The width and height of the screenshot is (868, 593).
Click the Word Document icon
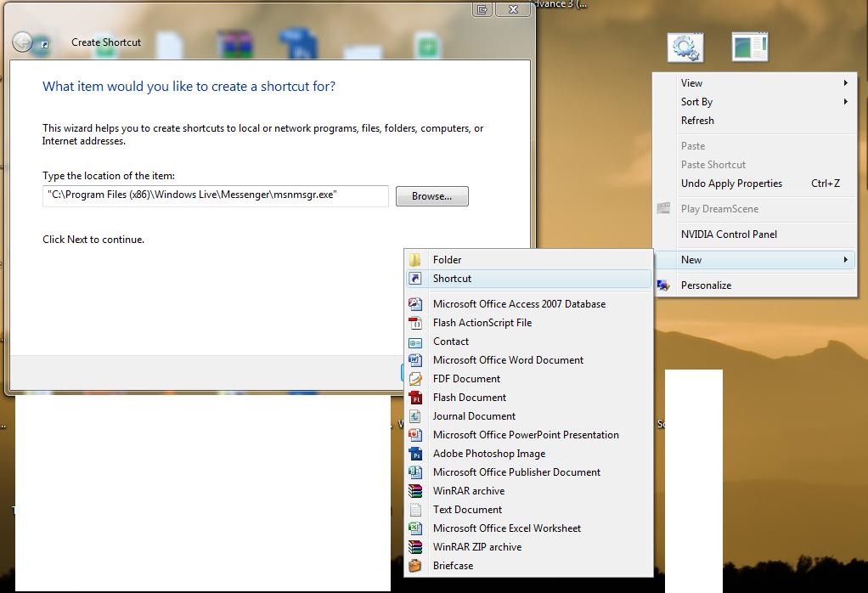pos(415,360)
